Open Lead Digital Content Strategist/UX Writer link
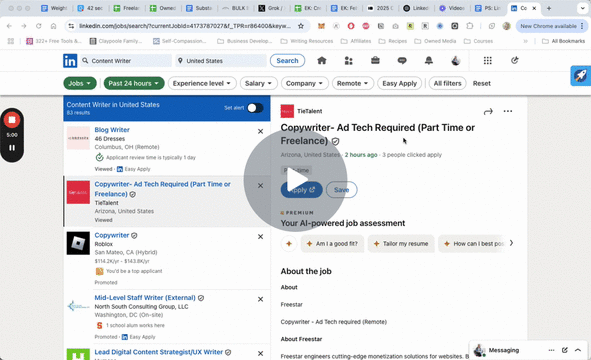Screen dimensions: 591x360 (159, 352)
